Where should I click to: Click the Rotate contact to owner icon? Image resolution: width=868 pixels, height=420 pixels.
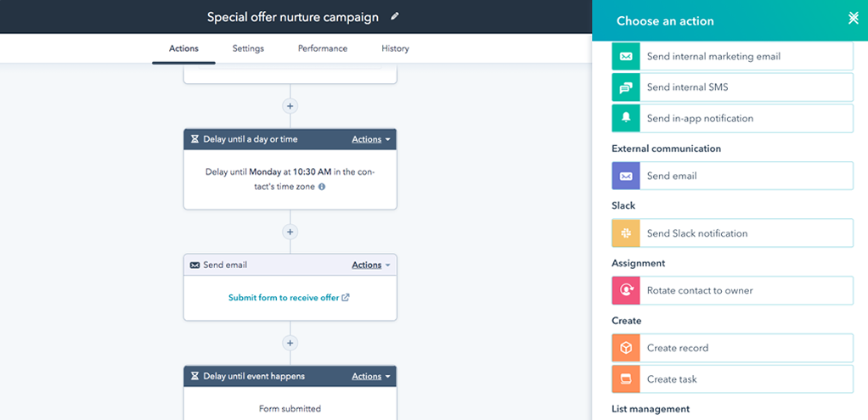(626, 291)
